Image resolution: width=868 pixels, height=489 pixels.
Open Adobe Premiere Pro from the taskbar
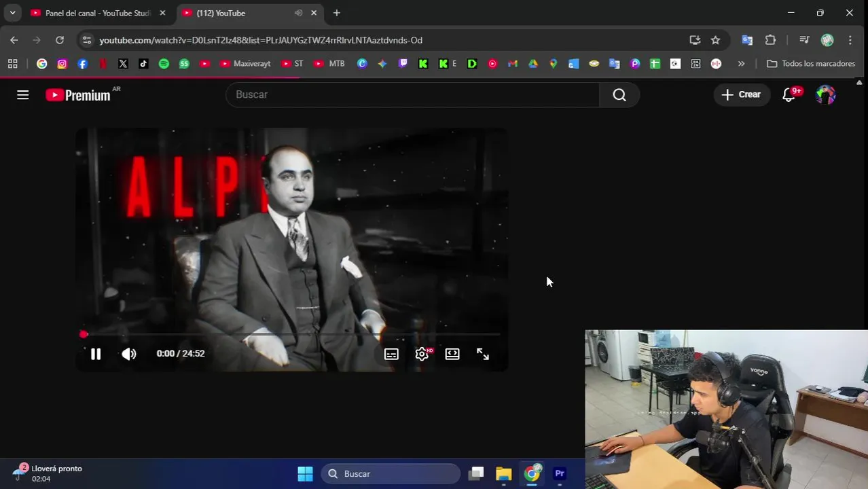click(560, 473)
